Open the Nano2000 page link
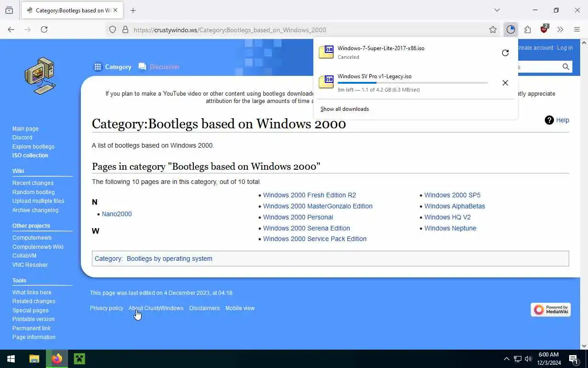This screenshot has width=588, height=368. [117, 214]
